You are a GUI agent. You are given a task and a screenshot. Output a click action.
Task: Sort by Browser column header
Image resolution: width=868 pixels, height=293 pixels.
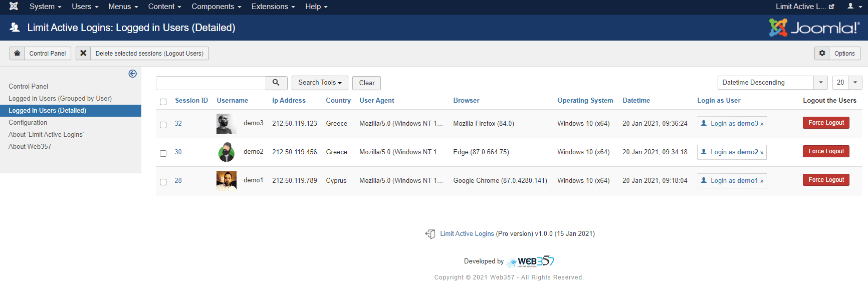click(x=467, y=100)
